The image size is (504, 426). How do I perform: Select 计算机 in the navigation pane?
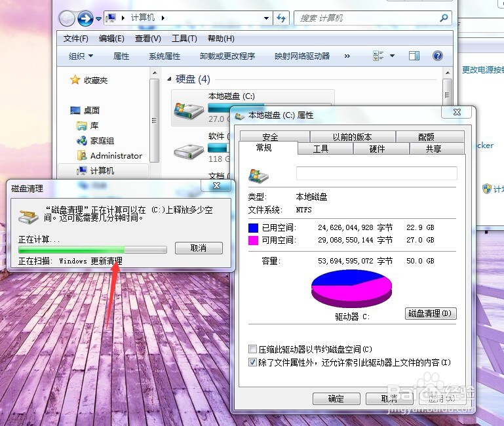click(x=102, y=170)
